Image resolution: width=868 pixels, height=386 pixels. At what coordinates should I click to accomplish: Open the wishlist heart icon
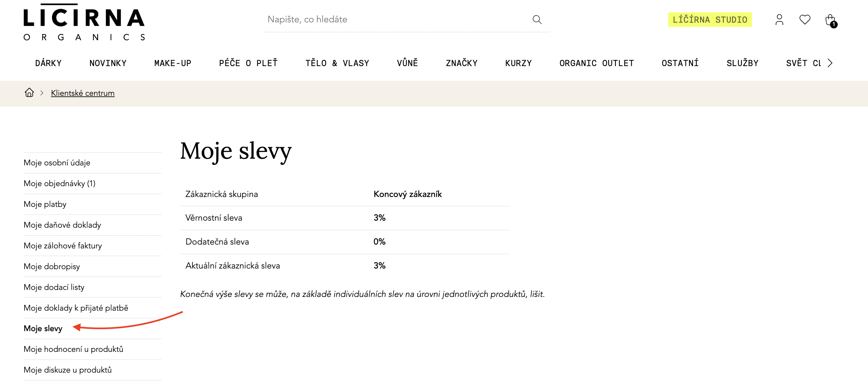(x=804, y=19)
